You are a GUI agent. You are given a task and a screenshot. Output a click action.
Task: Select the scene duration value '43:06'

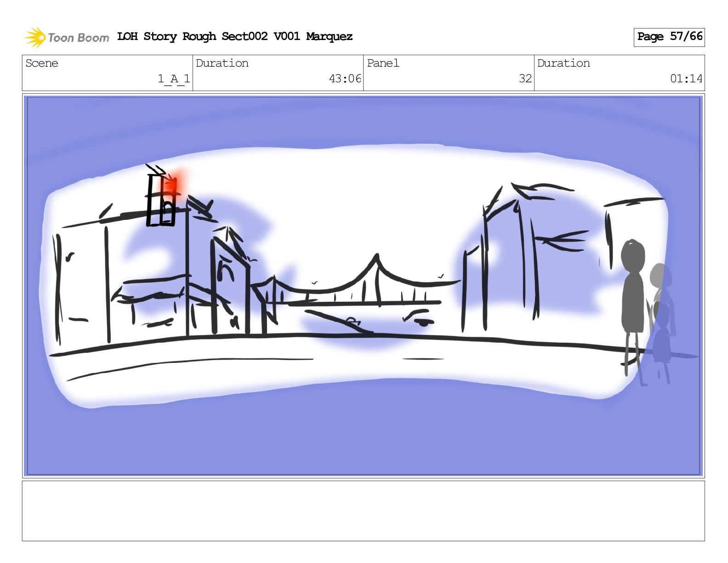click(x=345, y=79)
